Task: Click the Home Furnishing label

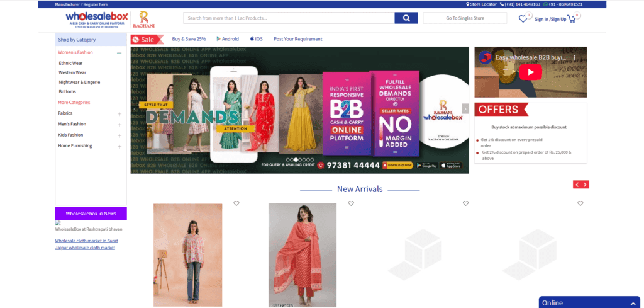Action: click(75, 145)
